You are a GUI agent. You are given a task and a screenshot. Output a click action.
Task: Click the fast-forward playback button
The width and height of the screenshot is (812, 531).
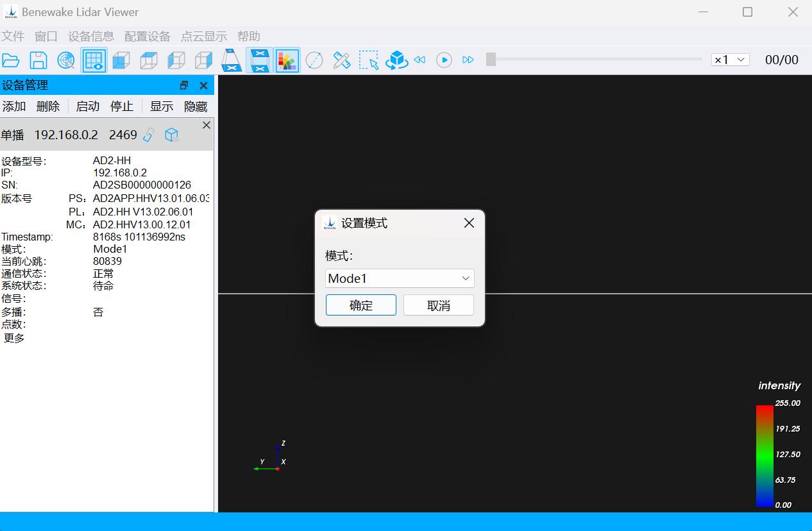(468, 60)
